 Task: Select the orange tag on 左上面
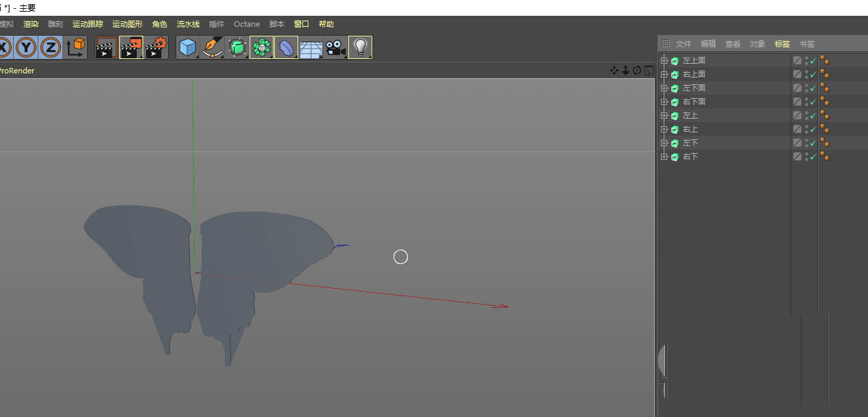point(825,60)
